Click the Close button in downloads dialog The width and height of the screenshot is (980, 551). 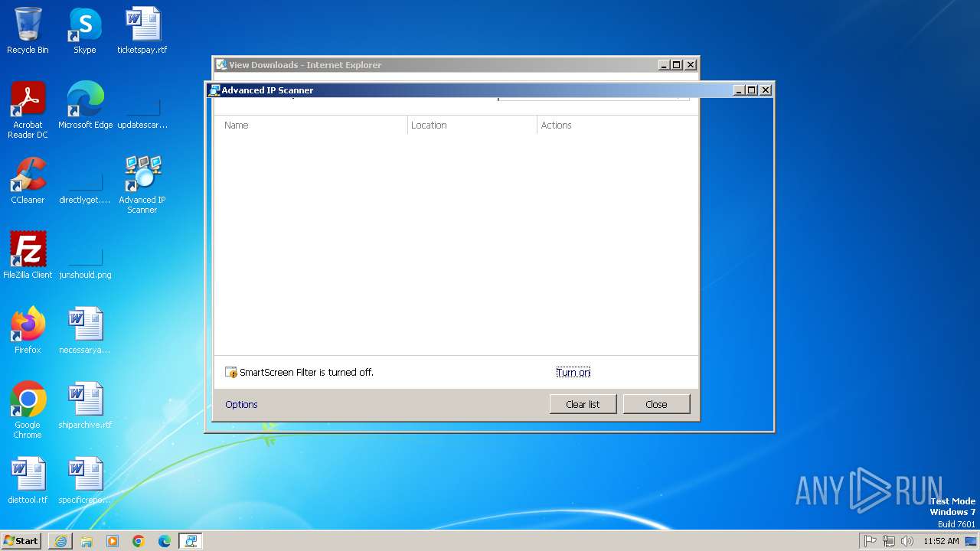tap(656, 404)
